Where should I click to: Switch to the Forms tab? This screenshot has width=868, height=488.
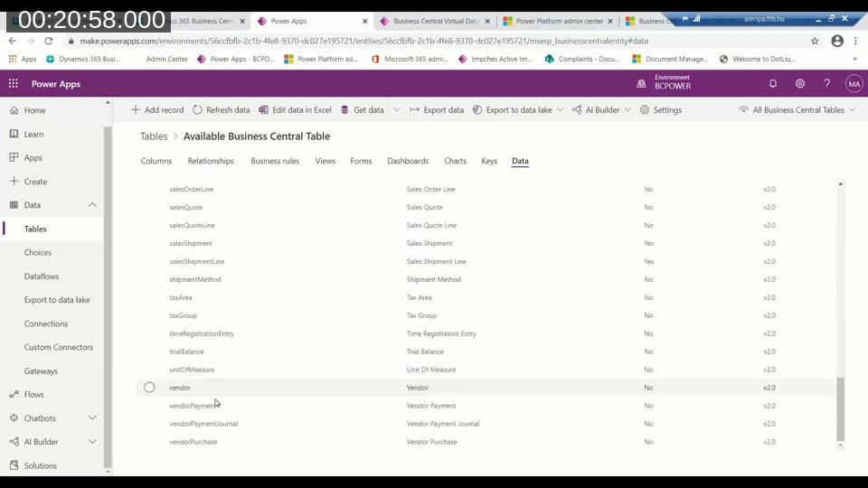(x=361, y=161)
